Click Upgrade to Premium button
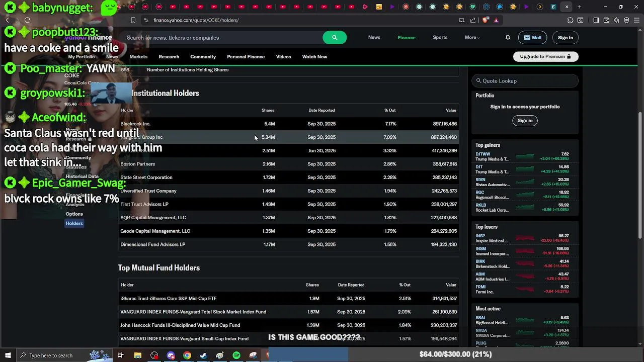Viewport: 644px width, 362px height. point(545,56)
